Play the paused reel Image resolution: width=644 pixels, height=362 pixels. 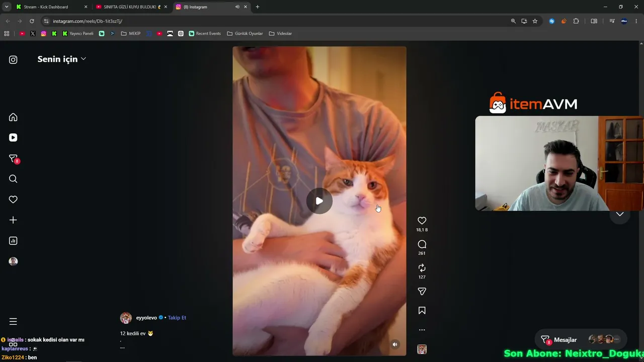click(x=319, y=201)
